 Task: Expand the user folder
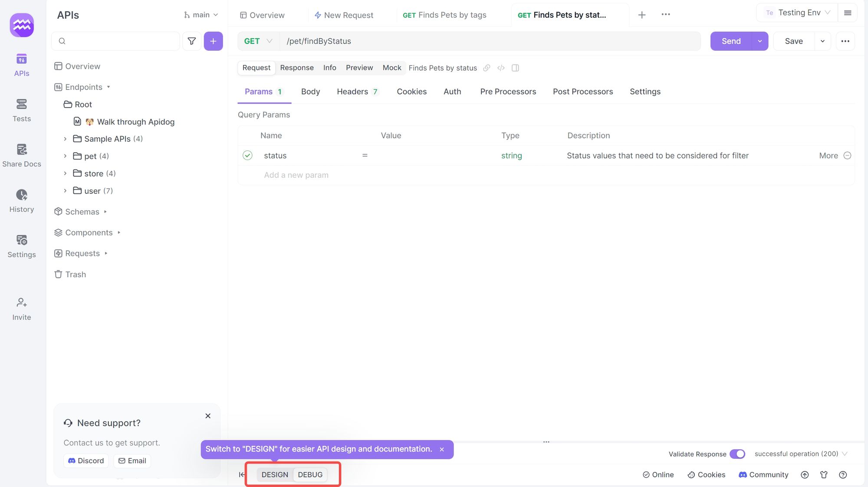tap(65, 191)
